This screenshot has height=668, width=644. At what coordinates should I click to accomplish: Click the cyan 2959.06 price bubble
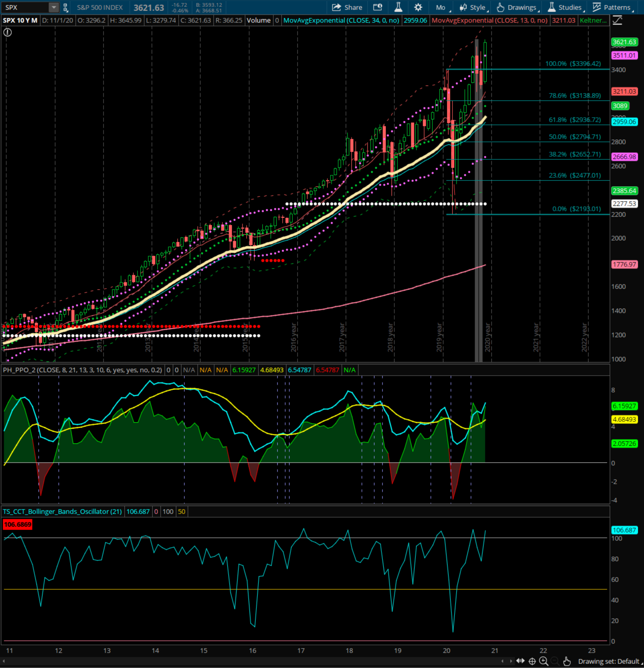pyautogui.click(x=624, y=122)
